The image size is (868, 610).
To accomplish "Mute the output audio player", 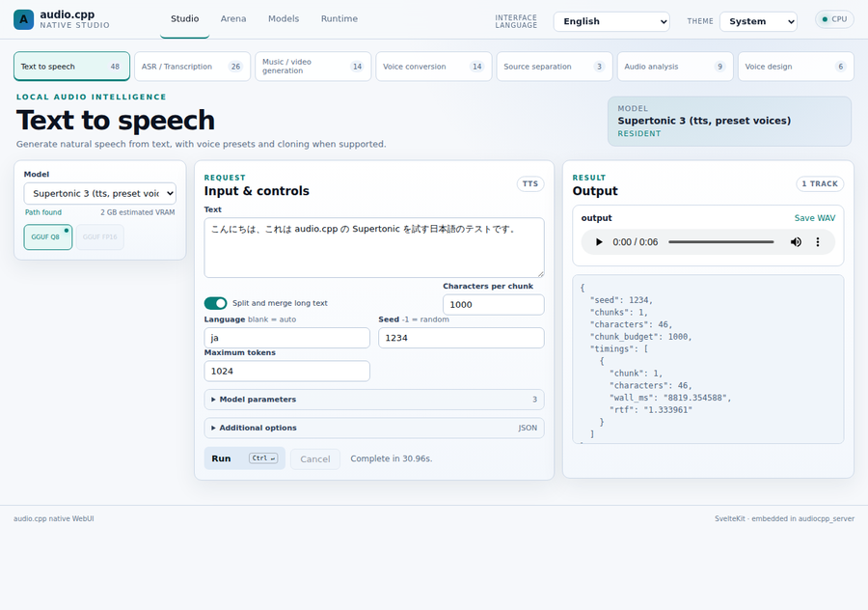I will (796, 242).
